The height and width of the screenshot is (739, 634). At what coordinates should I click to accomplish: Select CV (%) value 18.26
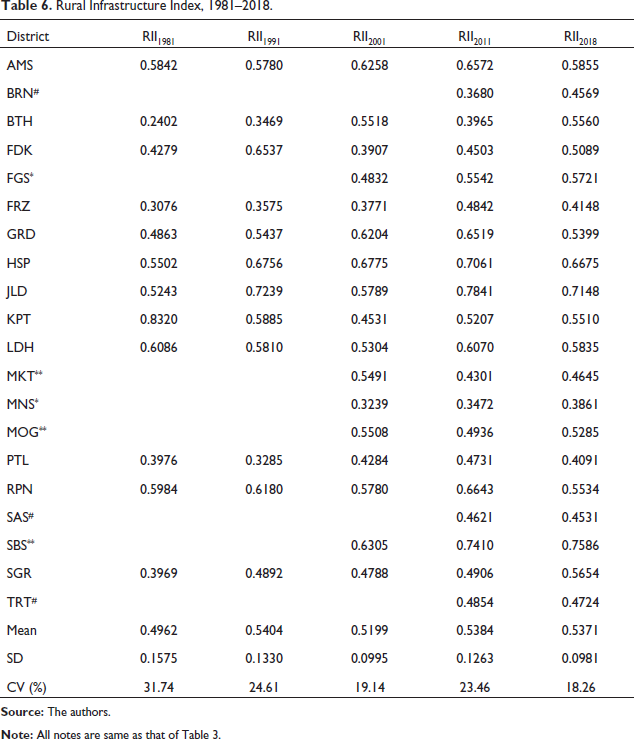point(580,687)
